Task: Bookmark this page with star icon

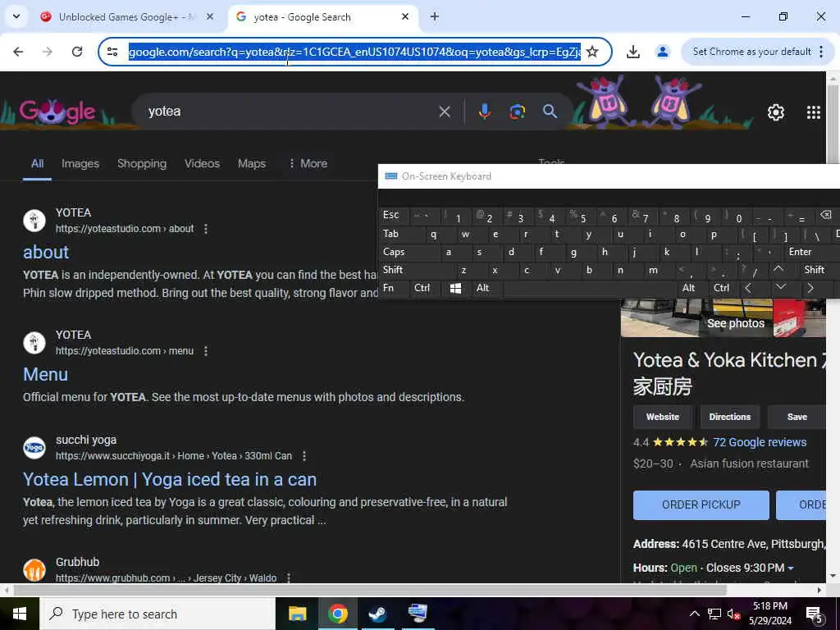Action: pyautogui.click(x=592, y=52)
